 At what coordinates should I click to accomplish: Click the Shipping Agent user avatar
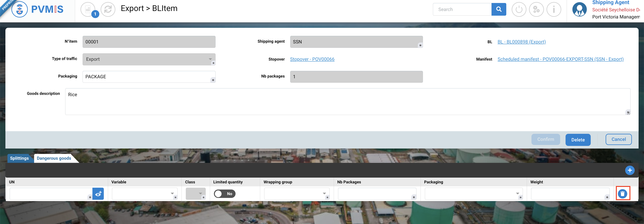tap(579, 10)
